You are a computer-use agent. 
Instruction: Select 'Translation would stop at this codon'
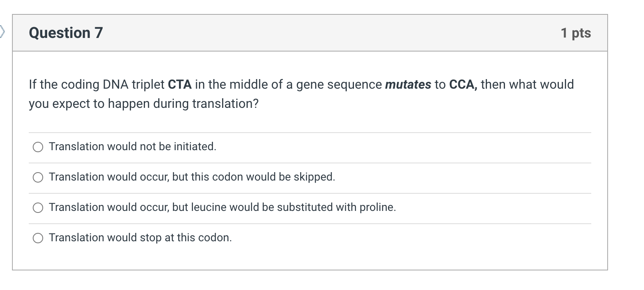pos(38,238)
